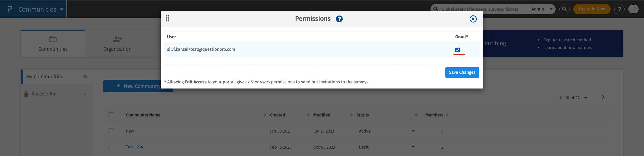This screenshot has width=644, height=156.
Task: Open the Permissions help question mark
Action: pyautogui.click(x=339, y=19)
